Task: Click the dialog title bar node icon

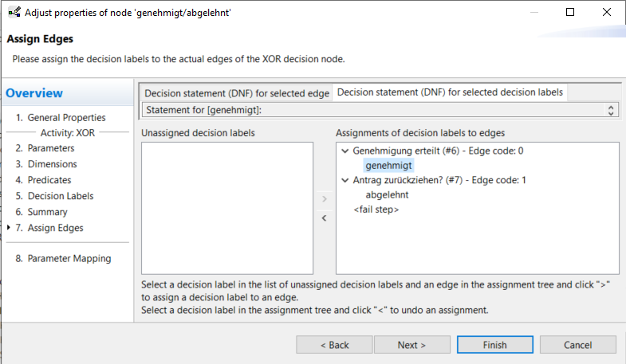Action: (14, 13)
